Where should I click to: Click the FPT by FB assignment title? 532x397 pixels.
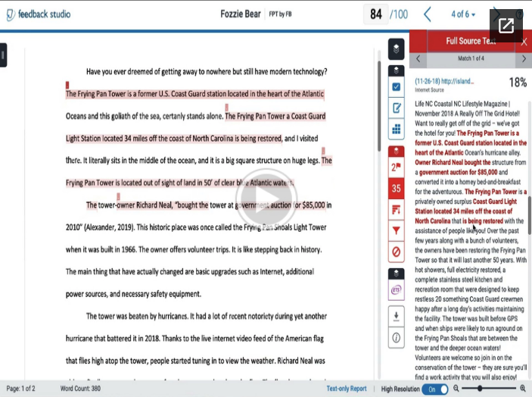click(280, 14)
